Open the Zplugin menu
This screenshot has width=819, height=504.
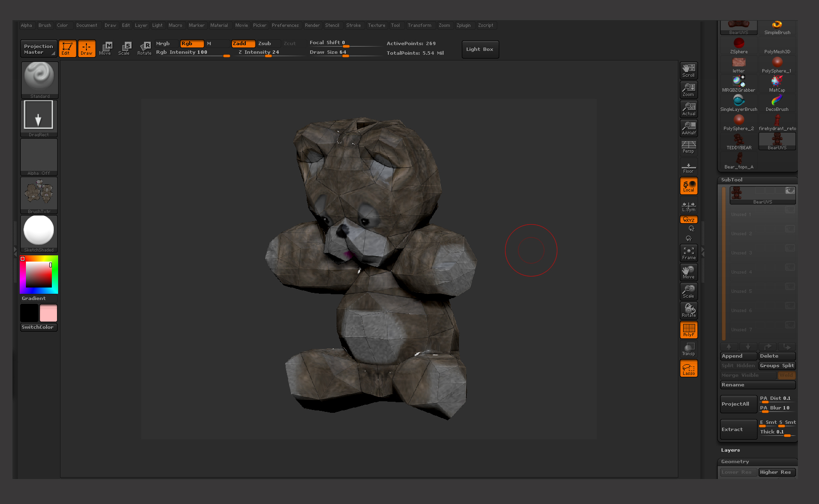tap(463, 25)
